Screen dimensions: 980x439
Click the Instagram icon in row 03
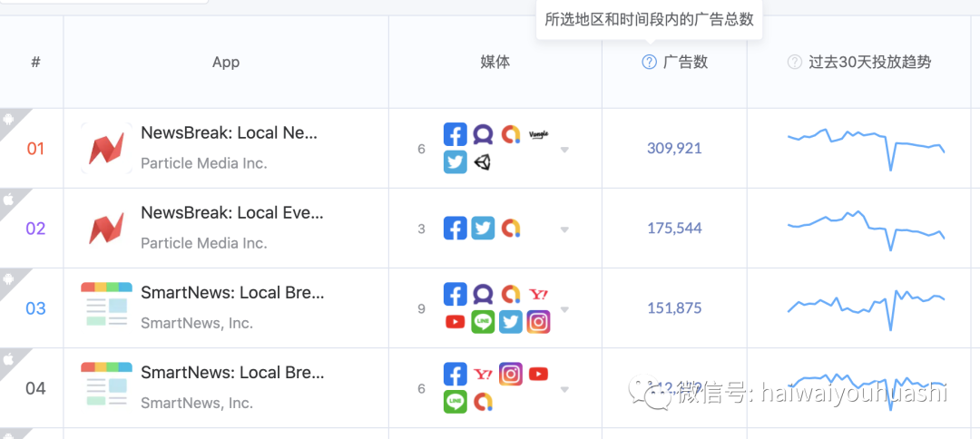point(538,322)
